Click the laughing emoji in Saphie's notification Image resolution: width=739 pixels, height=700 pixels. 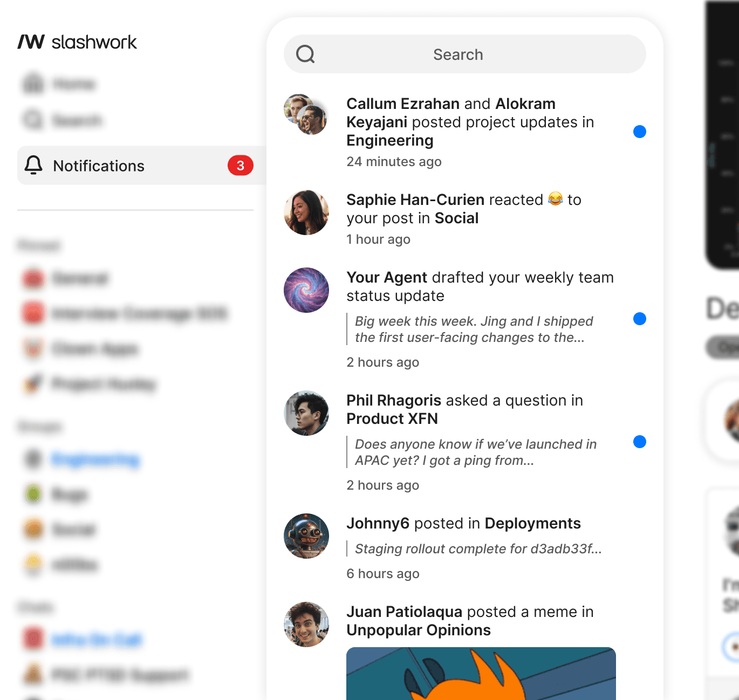554,200
